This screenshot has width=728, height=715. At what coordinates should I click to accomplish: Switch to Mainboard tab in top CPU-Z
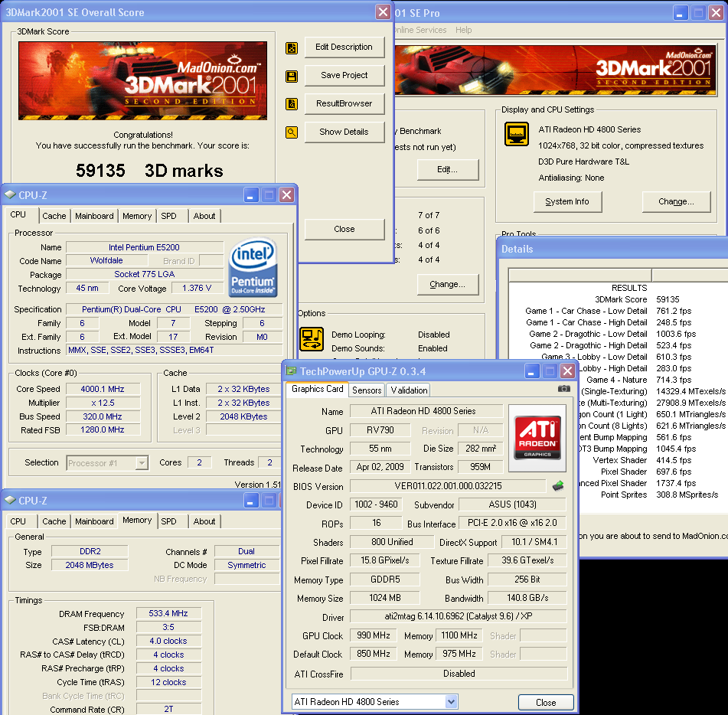(94, 216)
